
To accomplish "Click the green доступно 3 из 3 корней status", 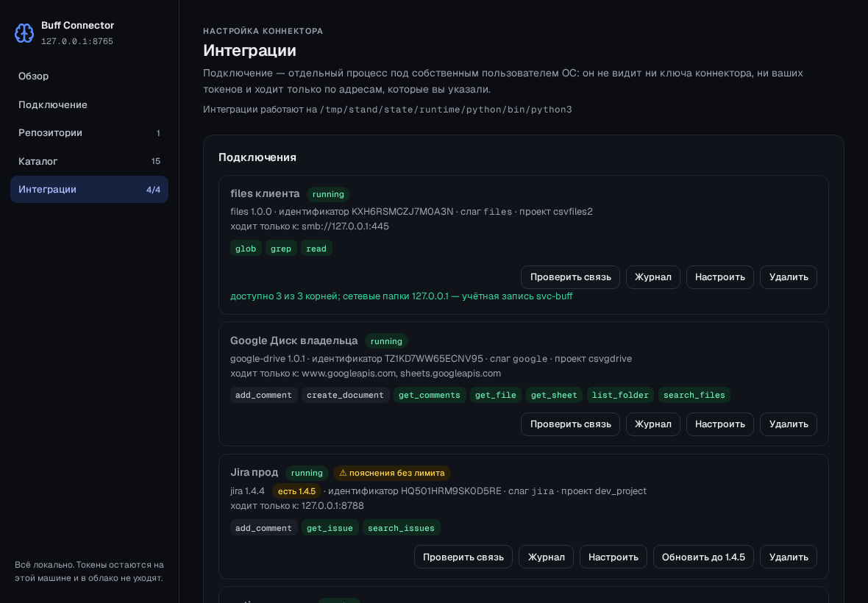I will [x=402, y=296].
